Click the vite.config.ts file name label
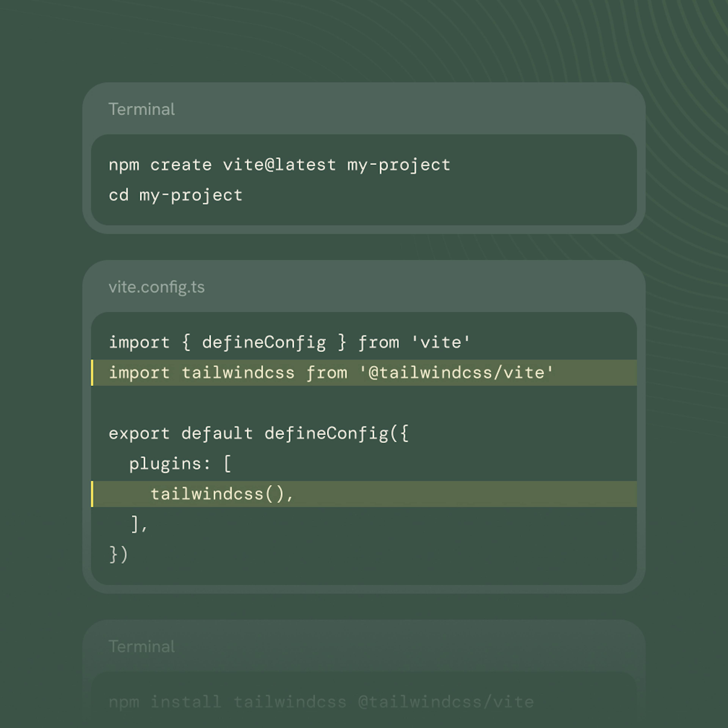 coord(156,287)
